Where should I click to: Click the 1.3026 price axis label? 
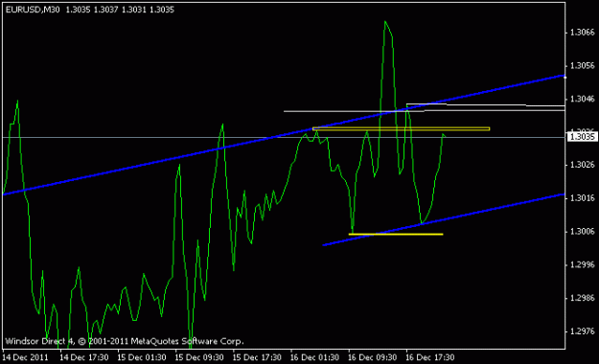click(x=582, y=165)
